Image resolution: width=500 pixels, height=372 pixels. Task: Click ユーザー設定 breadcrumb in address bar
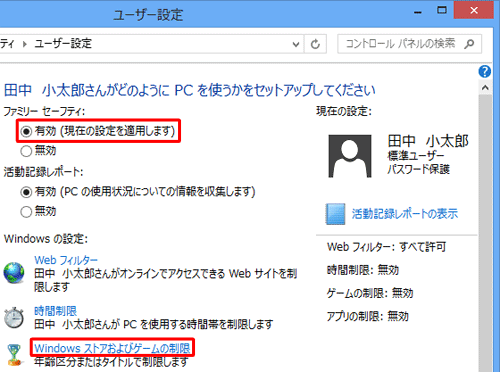click(63, 44)
